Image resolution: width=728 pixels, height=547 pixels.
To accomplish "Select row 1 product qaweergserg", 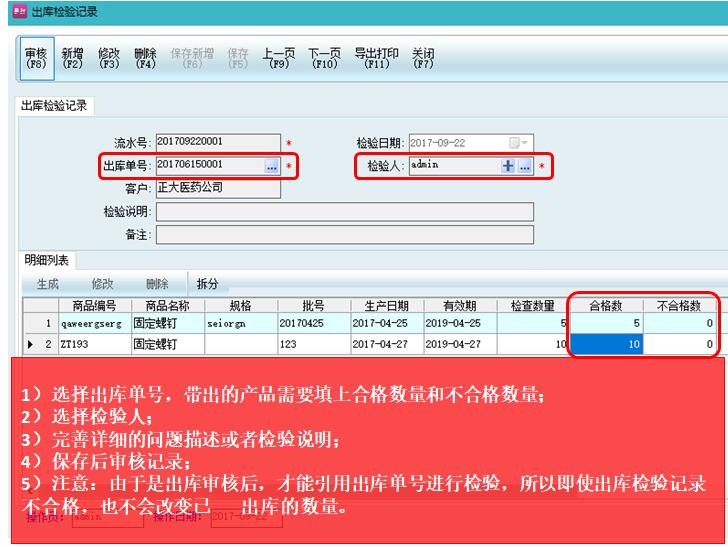I will (x=93, y=324).
